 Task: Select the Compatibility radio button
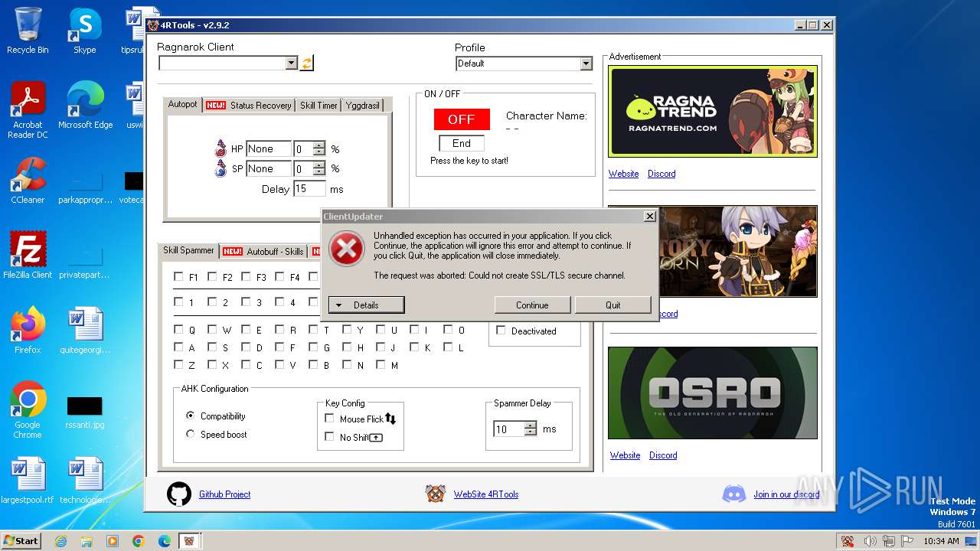click(191, 416)
